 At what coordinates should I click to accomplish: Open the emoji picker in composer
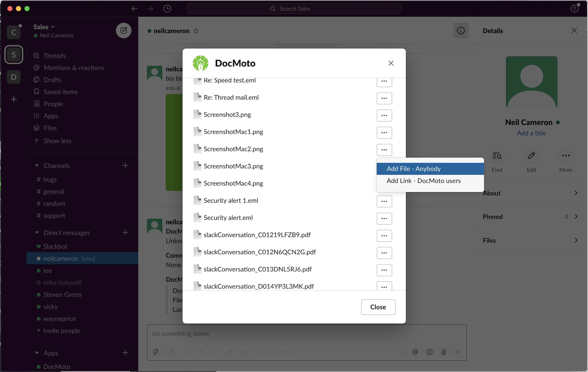(x=429, y=352)
